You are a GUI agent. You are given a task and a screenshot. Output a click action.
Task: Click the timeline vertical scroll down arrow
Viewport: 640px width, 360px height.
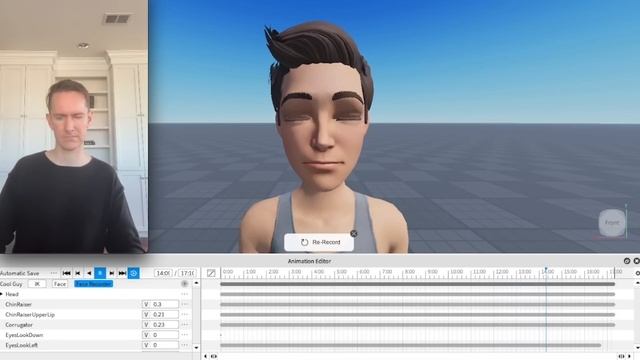click(x=638, y=347)
